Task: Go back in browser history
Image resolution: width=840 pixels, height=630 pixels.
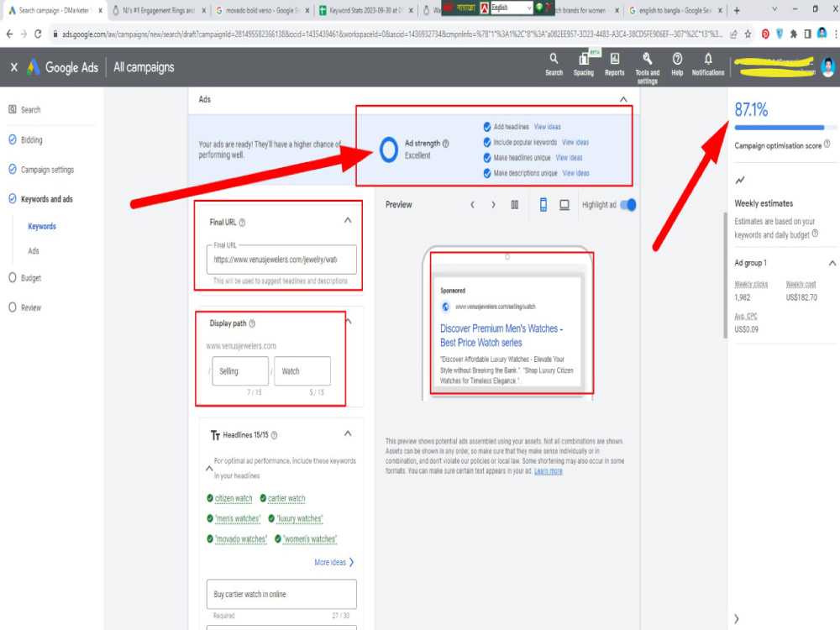Action: [x=9, y=34]
